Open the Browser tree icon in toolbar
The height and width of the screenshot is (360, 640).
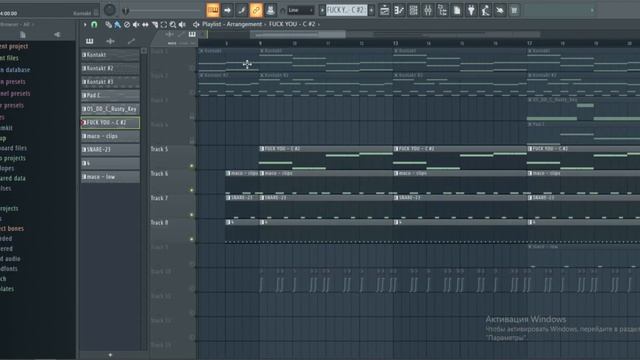click(x=442, y=10)
